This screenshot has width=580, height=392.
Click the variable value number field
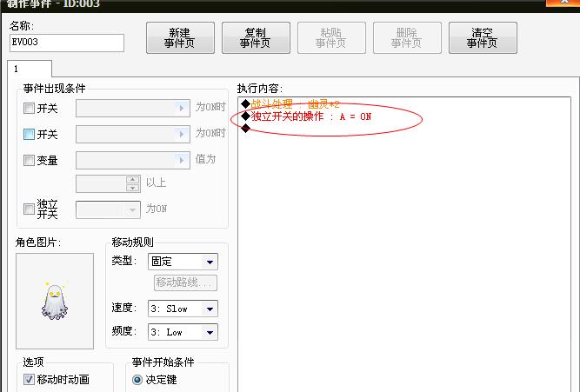click(x=101, y=183)
